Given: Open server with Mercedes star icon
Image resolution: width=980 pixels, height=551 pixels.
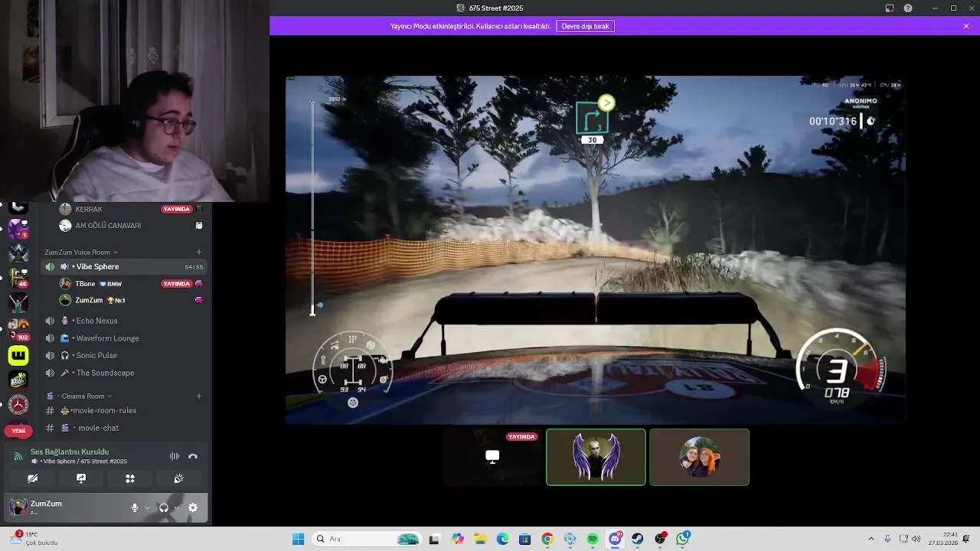Looking at the screenshot, I should [x=18, y=404].
